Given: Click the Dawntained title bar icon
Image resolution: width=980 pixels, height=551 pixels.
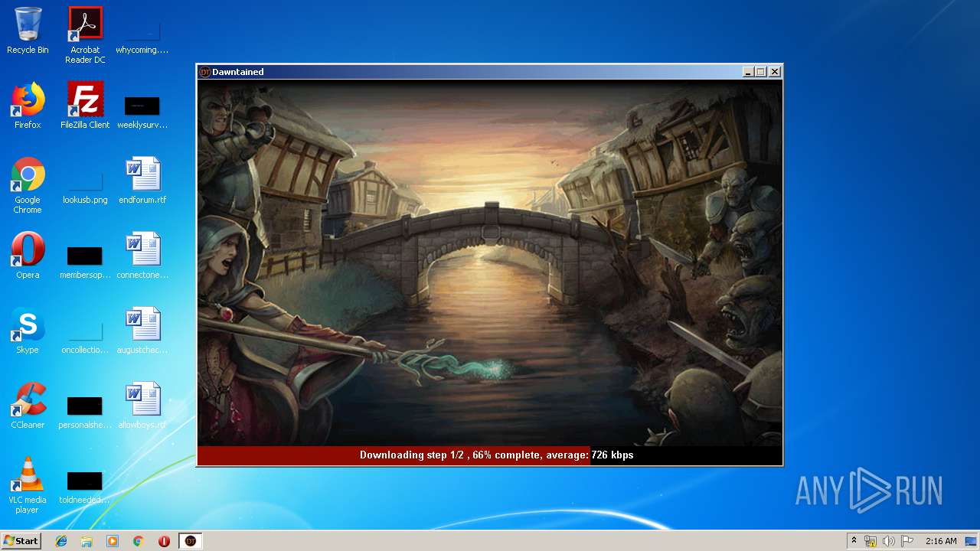Looking at the screenshot, I should click(x=204, y=72).
